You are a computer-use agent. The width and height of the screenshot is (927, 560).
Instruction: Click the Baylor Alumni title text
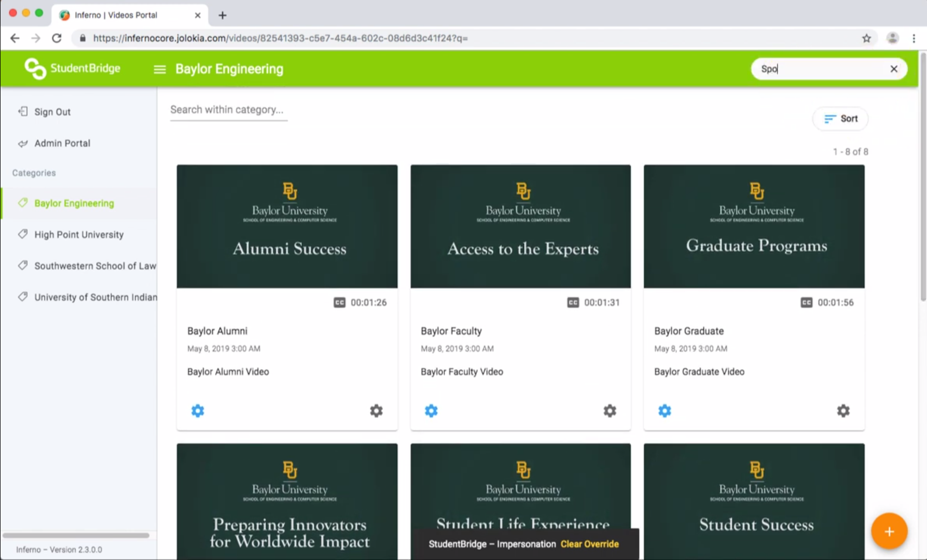tap(217, 331)
